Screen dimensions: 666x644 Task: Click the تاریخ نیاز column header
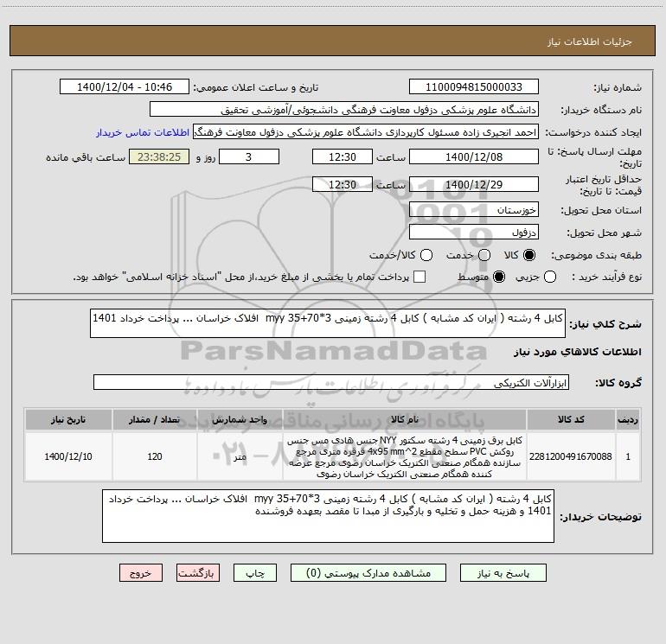(68, 419)
